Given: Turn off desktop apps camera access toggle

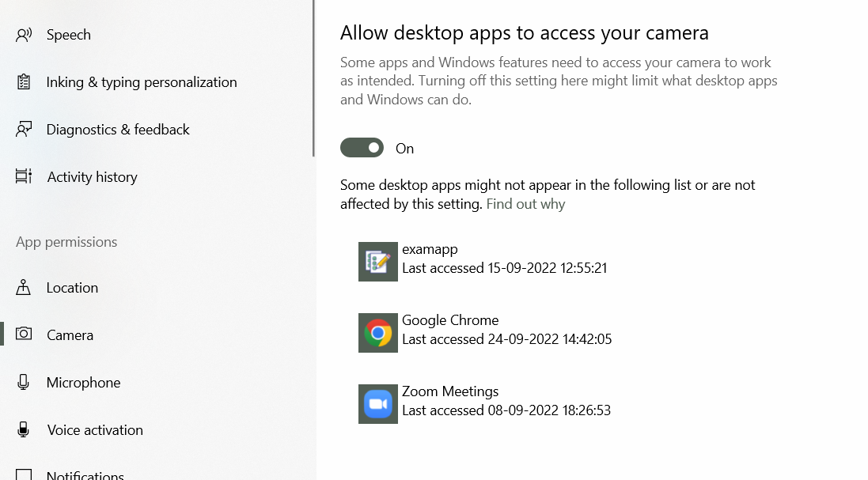Looking at the screenshot, I should [x=362, y=148].
